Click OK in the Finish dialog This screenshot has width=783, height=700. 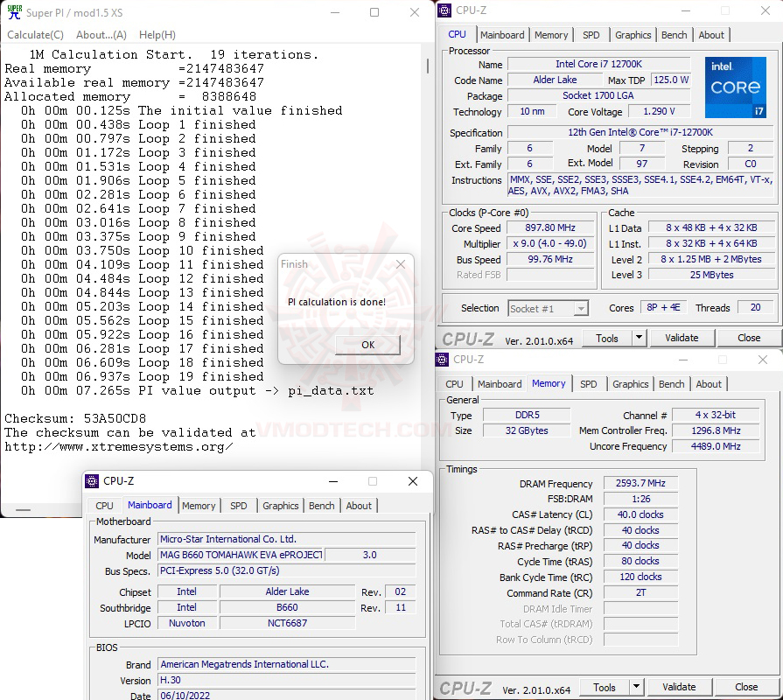coord(367,345)
